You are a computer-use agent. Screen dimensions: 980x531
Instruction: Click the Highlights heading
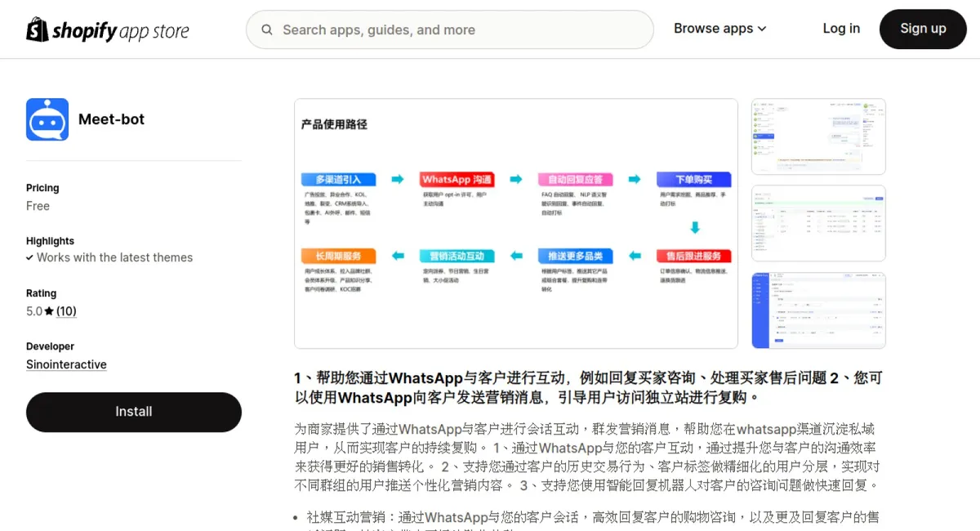click(50, 241)
